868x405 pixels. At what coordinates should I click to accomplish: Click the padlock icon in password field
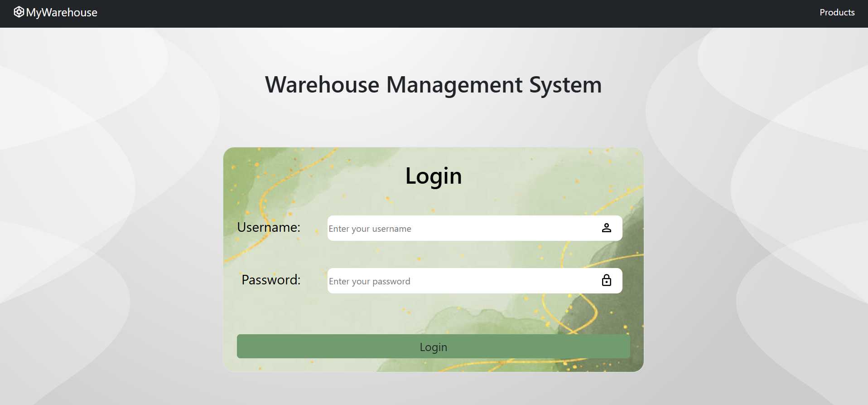(606, 281)
